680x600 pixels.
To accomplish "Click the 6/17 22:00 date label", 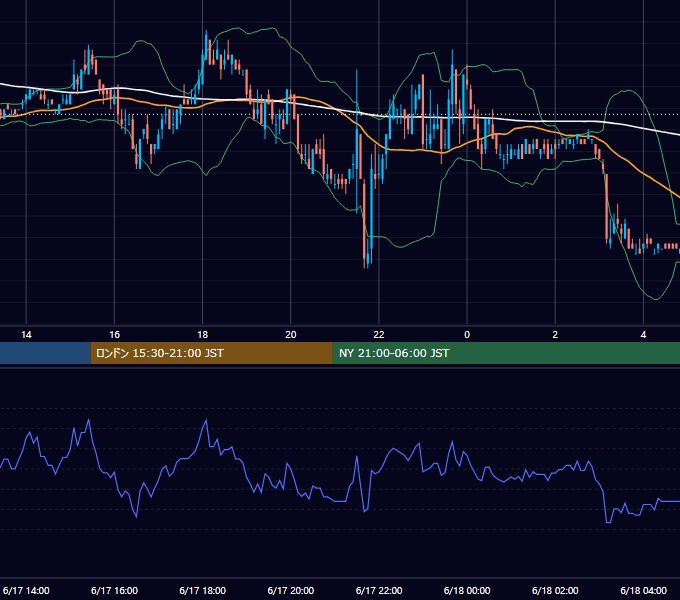I will coord(379,591).
